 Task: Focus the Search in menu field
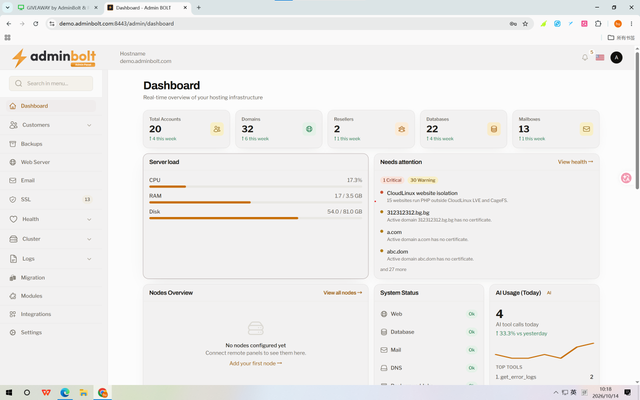(51, 83)
